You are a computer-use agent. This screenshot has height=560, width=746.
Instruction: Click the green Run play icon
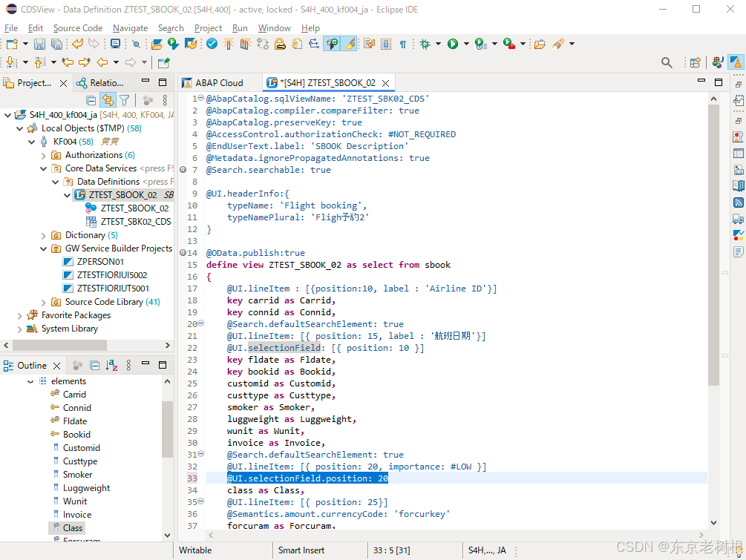click(x=453, y=45)
